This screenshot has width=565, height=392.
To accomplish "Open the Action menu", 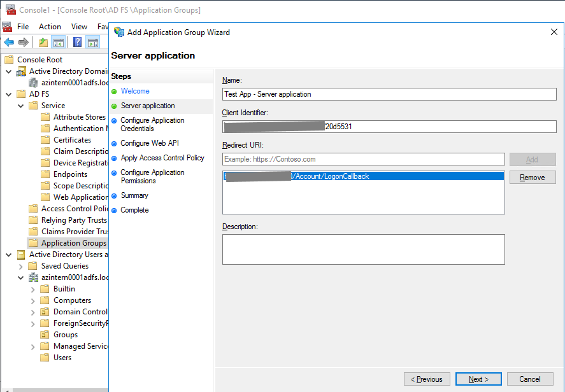I will pos(50,27).
